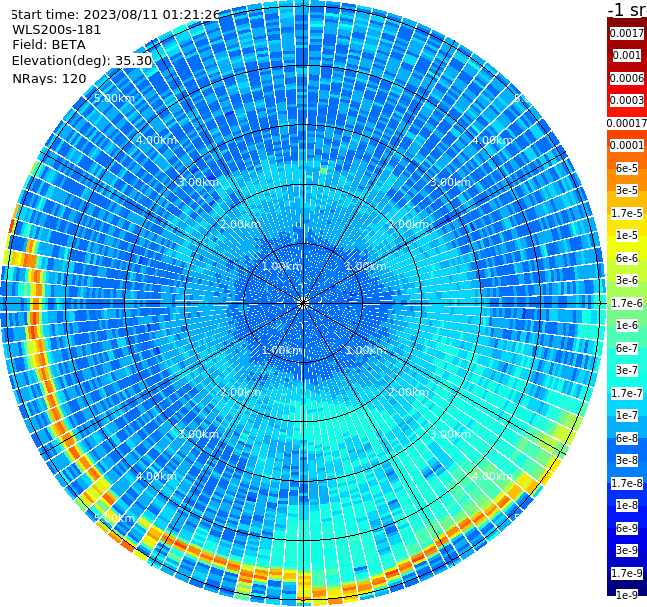Select the 1e-8 colorbar label
Screen dimensions: 647x607
tap(627, 505)
